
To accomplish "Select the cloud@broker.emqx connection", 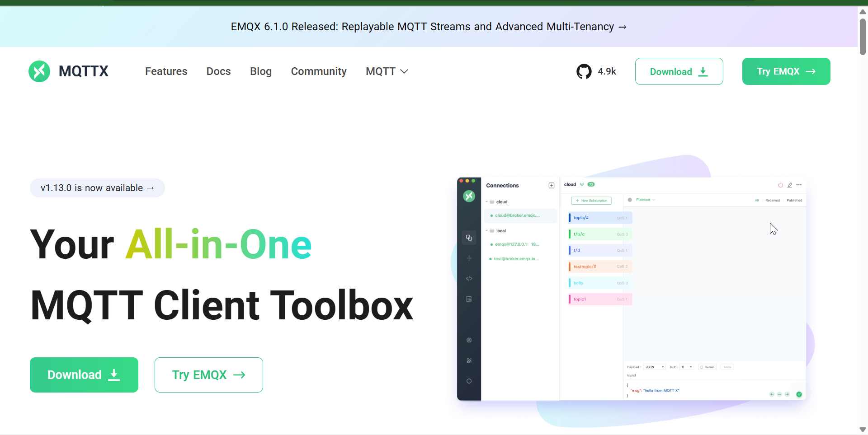I will (x=520, y=215).
